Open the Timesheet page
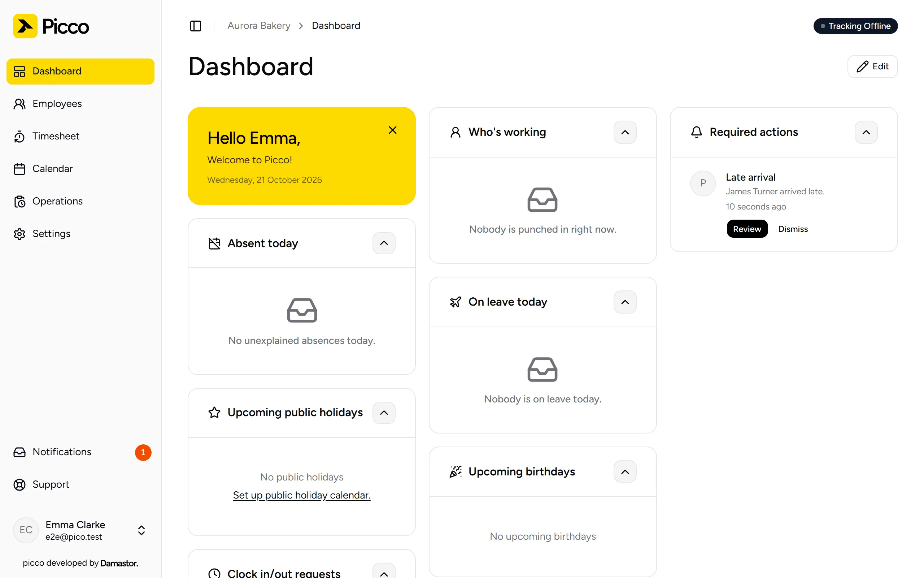 [80, 136]
